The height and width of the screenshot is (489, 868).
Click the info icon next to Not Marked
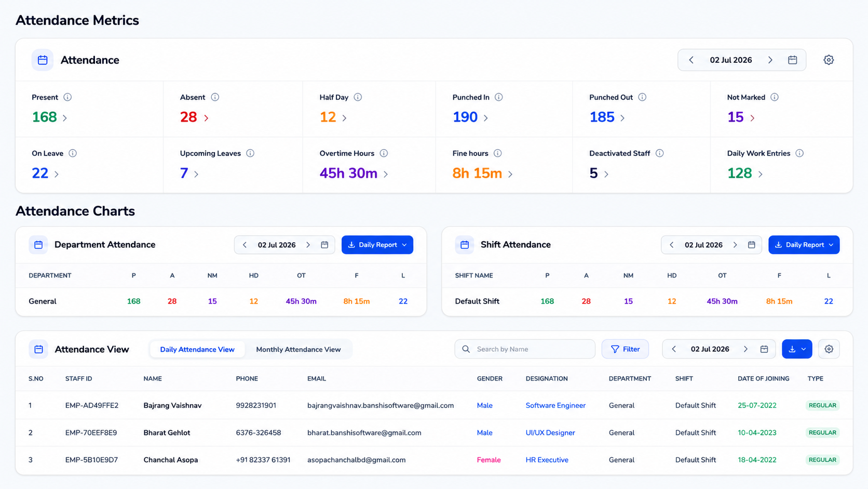[x=775, y=97]
